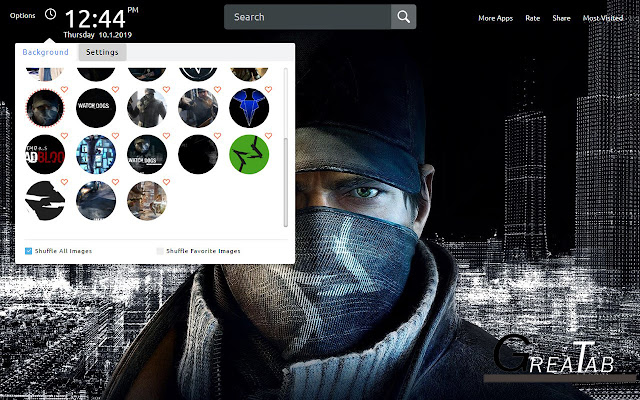Select the black WATCH_DOGS logo thumbnail
The width and height of the screenshot is (640, 400).
pyautogui.click(x=96, y=108)
